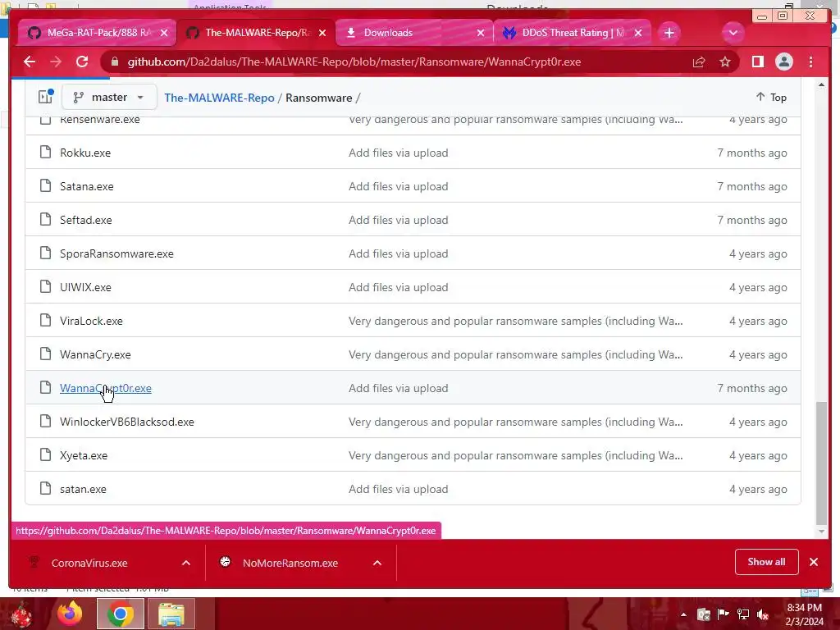
Task: Open File Explorer from taskbar
Action: click(171, 614)
